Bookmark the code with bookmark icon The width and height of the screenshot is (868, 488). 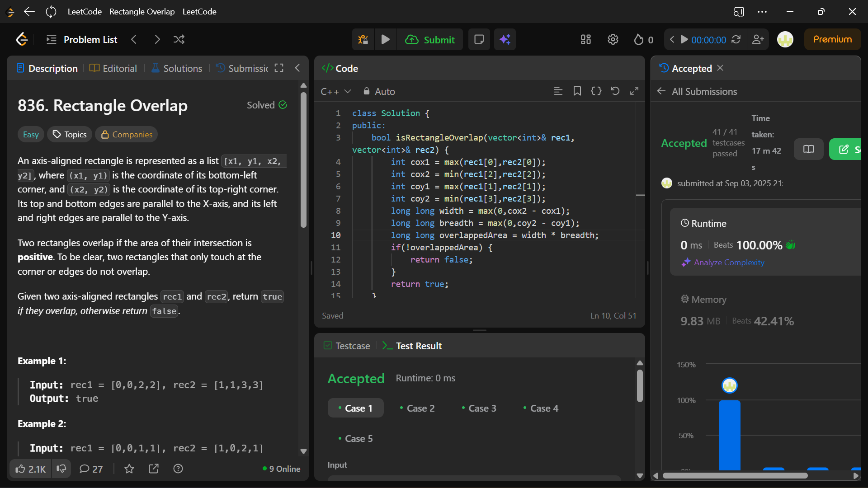(x=577, y=91)
